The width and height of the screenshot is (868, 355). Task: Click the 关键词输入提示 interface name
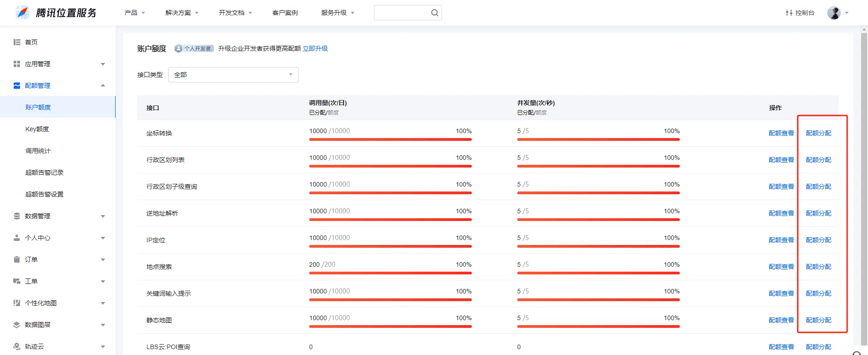point(169,293)
